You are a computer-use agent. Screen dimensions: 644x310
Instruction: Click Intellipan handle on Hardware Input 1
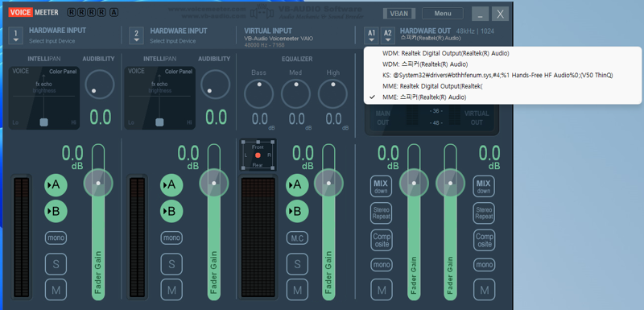coord(44,122)
